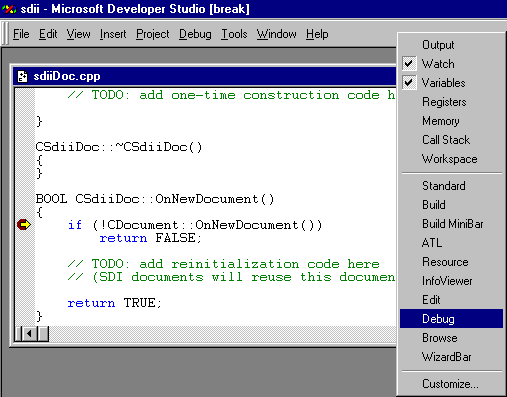The width and height of the screenshot is (507, 397).
Task: Open the Tools menu
Action: tap(234, 34)
